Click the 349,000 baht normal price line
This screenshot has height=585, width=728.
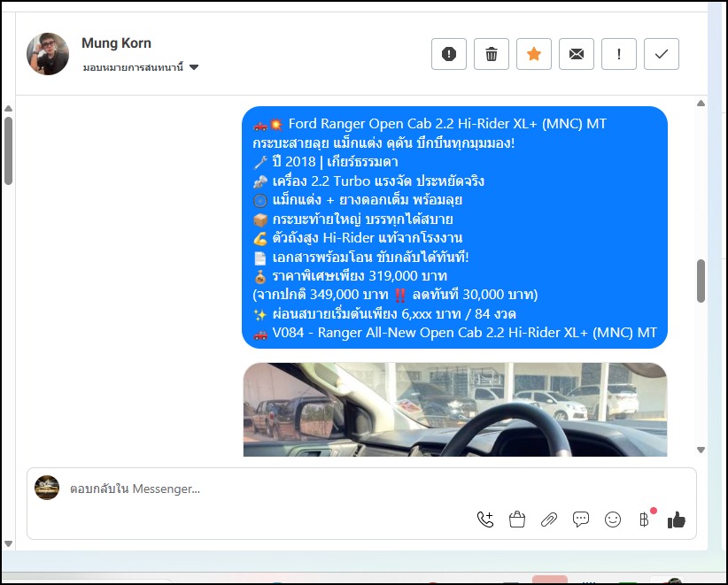(396, 295)
